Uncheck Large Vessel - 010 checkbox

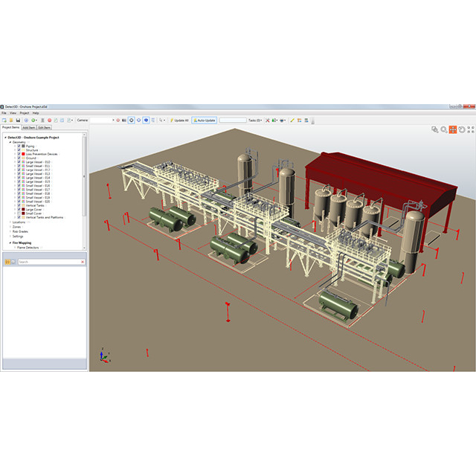pos(19,162)
